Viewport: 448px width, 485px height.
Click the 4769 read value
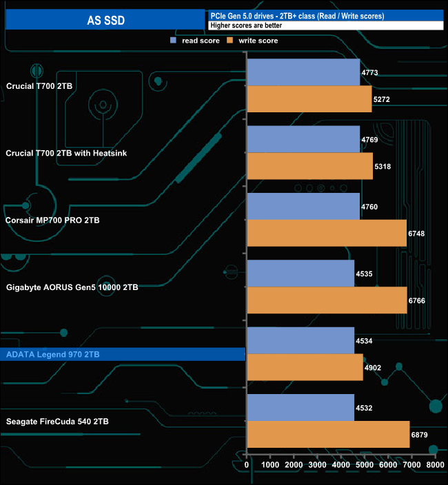(x=369, y=140)
